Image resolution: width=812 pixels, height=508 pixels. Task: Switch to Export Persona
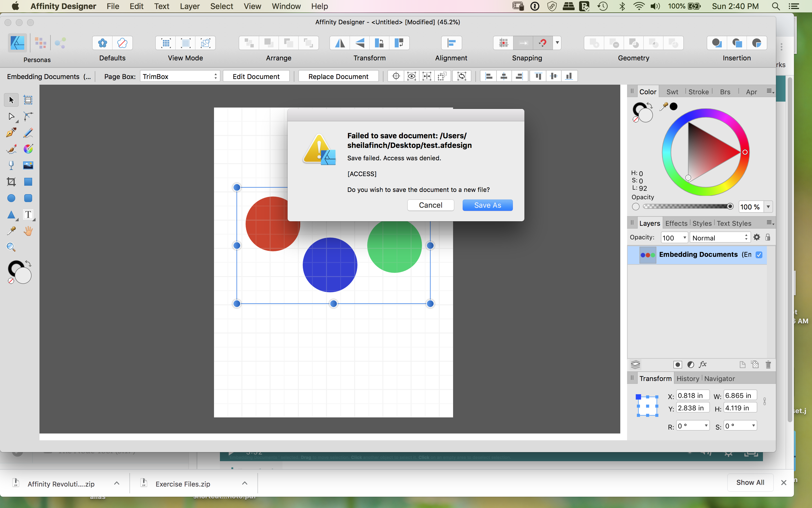[60, 43]
